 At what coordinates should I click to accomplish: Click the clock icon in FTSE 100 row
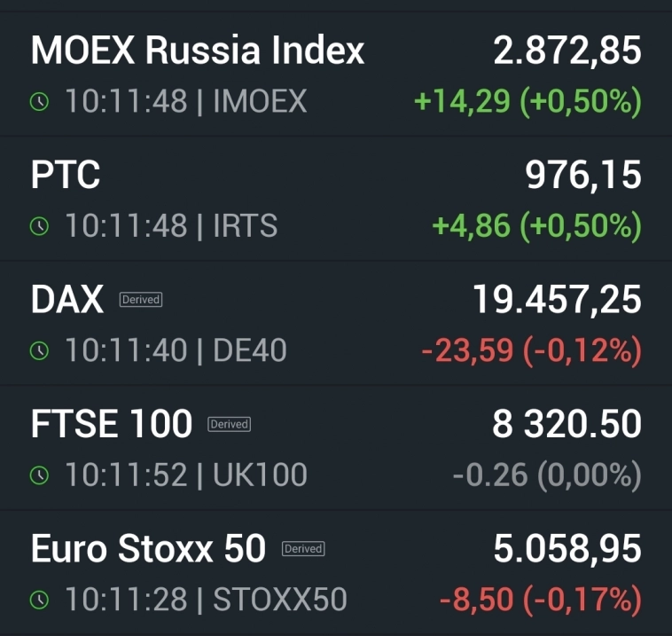39,476
